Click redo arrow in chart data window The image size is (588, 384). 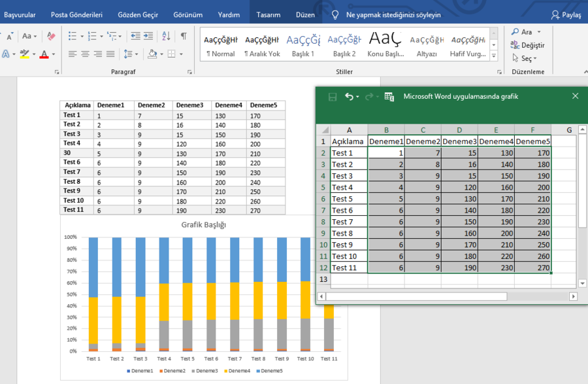[369, 97]
